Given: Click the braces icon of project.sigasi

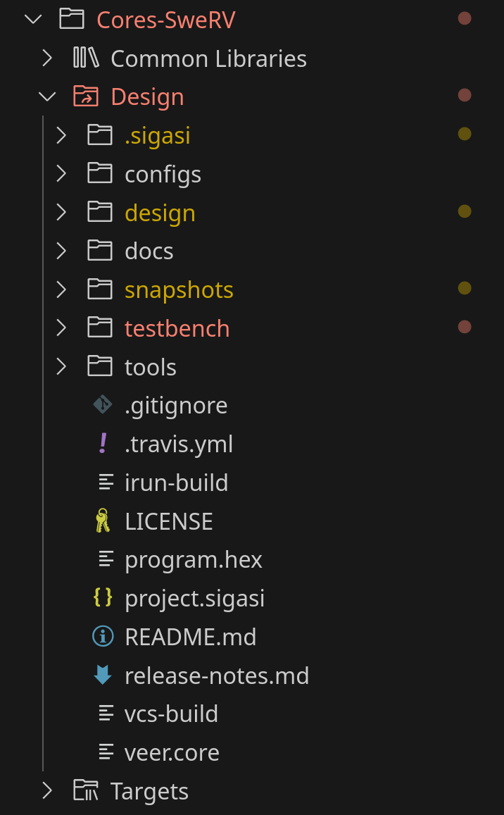Looking at the screenshot, I should click(x=103, y=598).
